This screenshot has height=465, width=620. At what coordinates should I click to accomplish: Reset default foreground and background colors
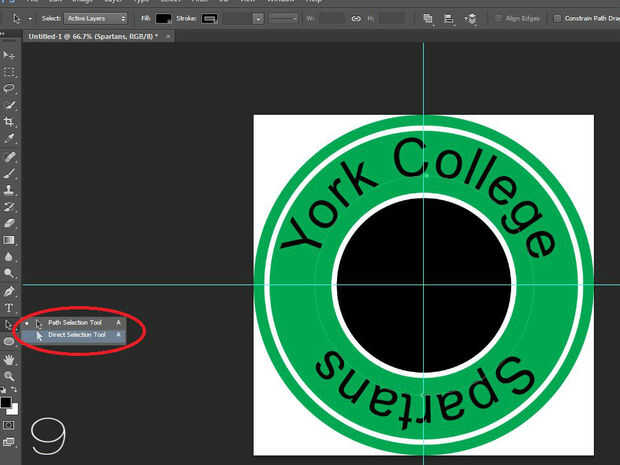point(3,389)
